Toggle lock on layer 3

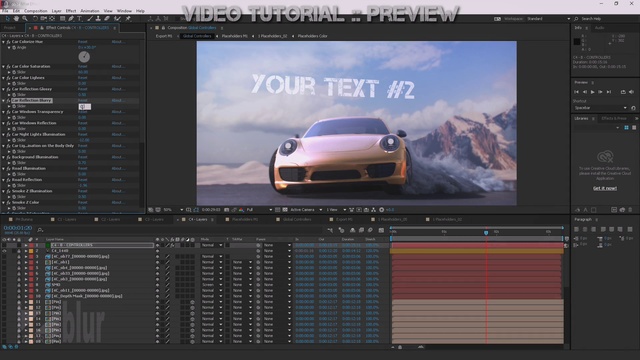click(x=19, y=257)
